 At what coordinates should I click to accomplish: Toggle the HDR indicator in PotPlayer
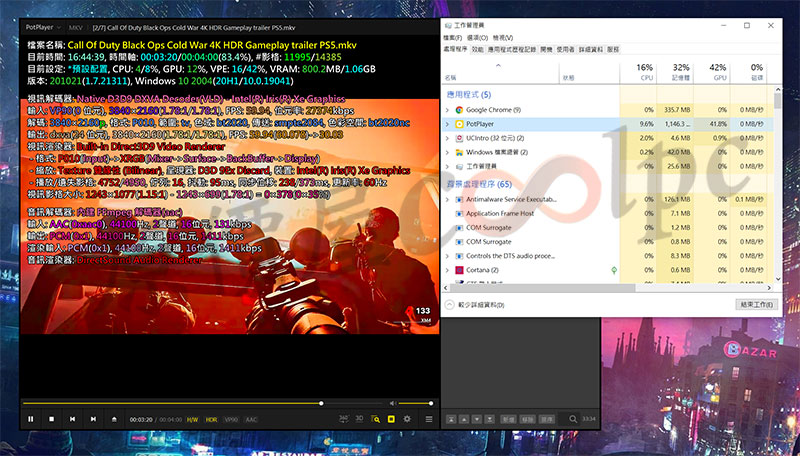pyautogui.click(x=211, y=419)
